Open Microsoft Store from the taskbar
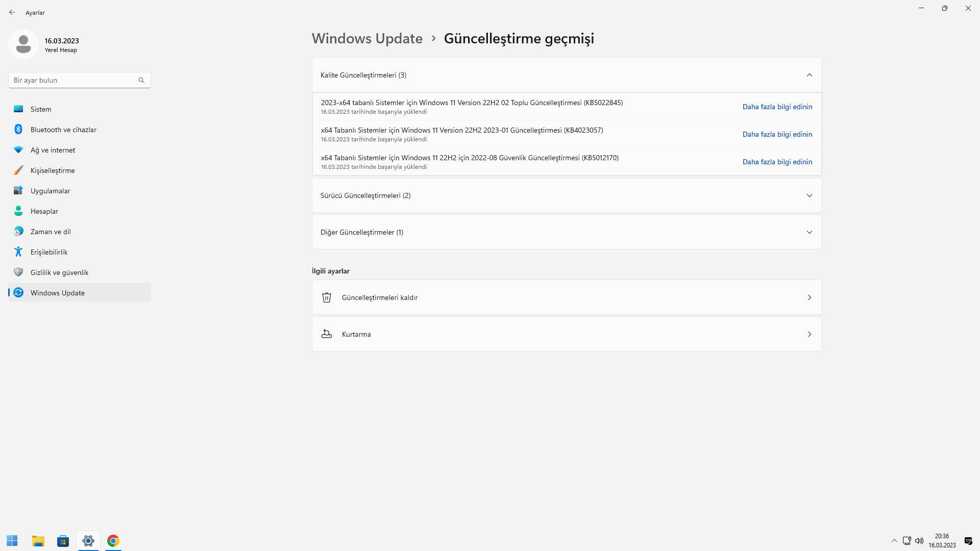 click(x=63, y=541)
